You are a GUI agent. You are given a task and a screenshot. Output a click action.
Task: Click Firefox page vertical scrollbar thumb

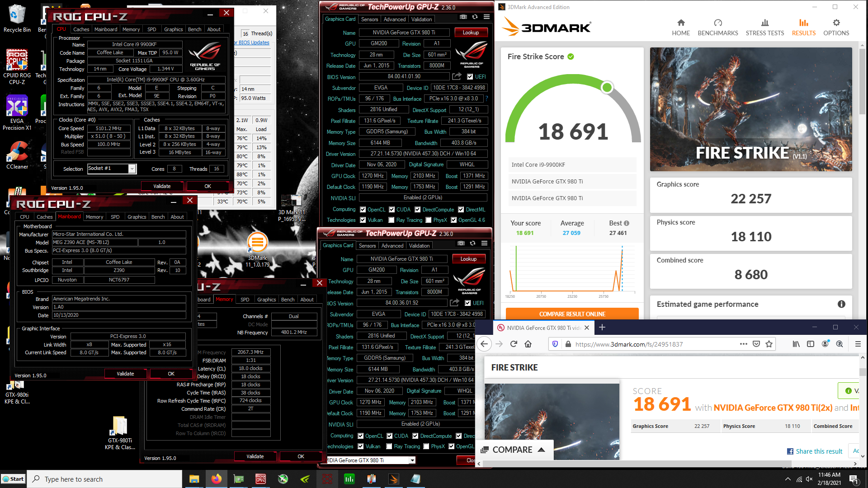863,372
